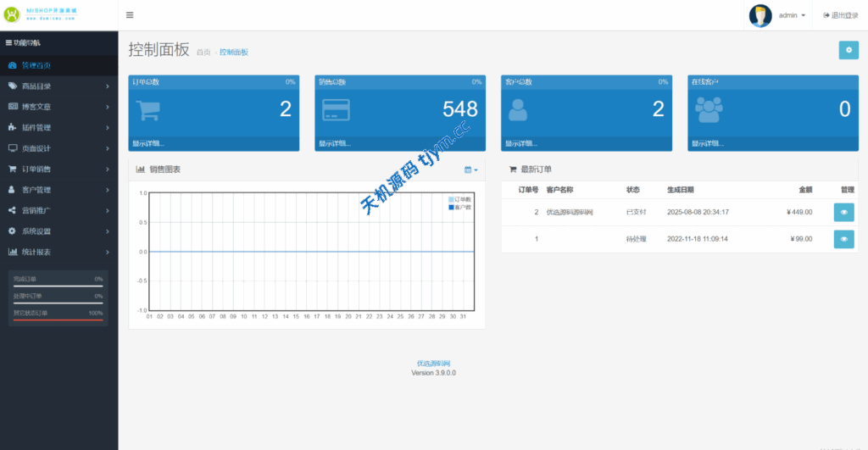Toggle the sidebar with the hamburger icon
Screen dimensions: 868x450
click(130, 15)
